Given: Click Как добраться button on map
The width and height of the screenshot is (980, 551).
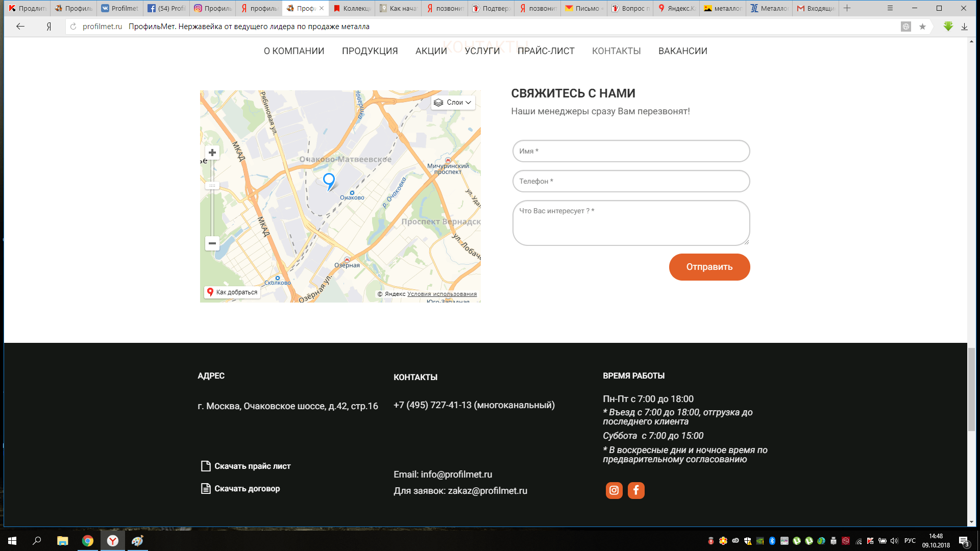Looking at the screenshot, I should (x=232, y=292).
